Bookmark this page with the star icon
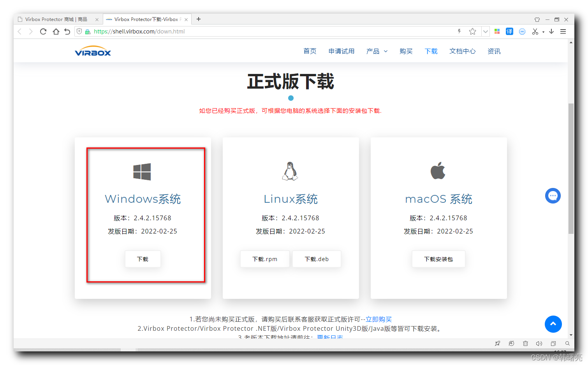The image size is (588, 365). tap(472, 32)
